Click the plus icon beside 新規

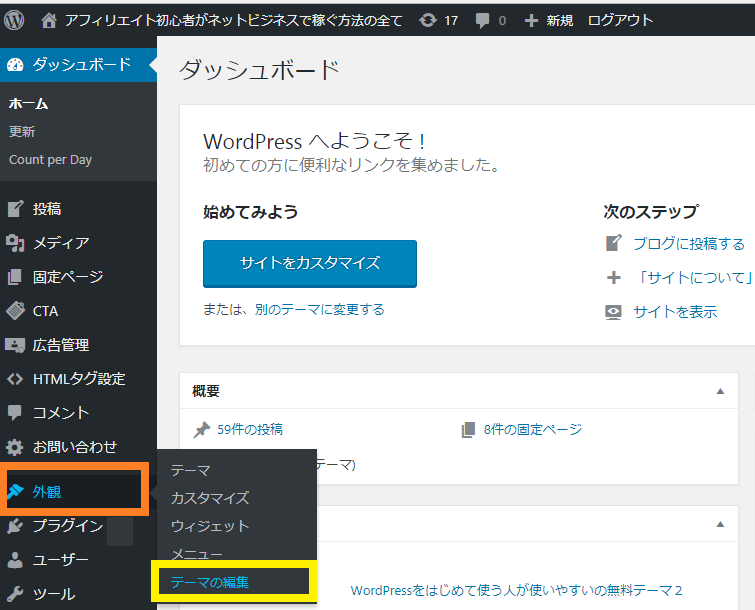(531, 21)
